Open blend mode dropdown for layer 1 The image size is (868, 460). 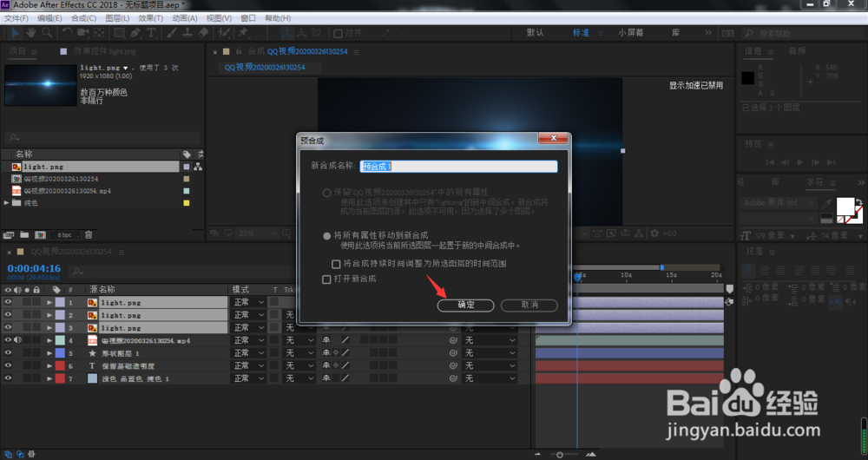point(248,302)
